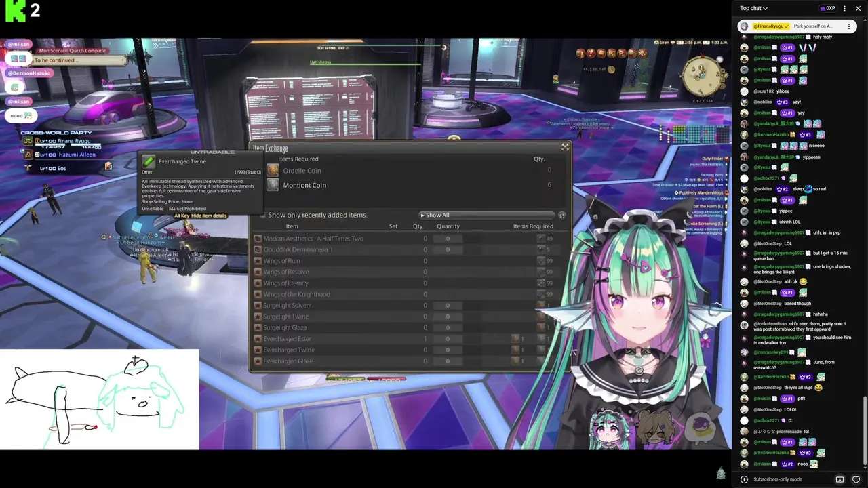Viewport: 868px width, 488px height.
Task: Click the pinned @FinanaRyugu chat message
Action: [x=797, y=26]
